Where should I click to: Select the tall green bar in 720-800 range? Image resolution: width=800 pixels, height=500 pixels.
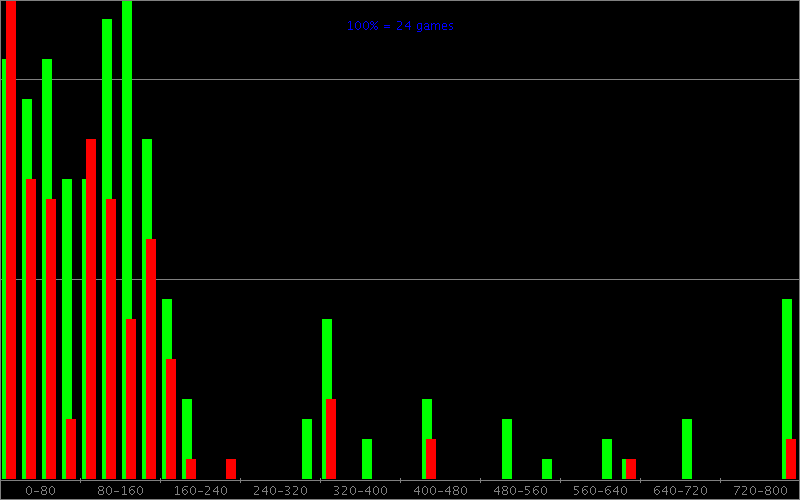click(785, 389)
